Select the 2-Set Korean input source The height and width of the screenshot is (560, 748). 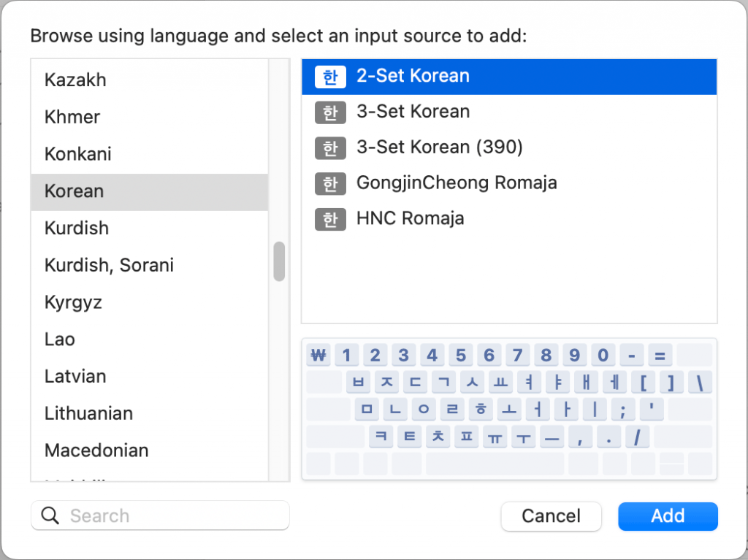(509, 77)
